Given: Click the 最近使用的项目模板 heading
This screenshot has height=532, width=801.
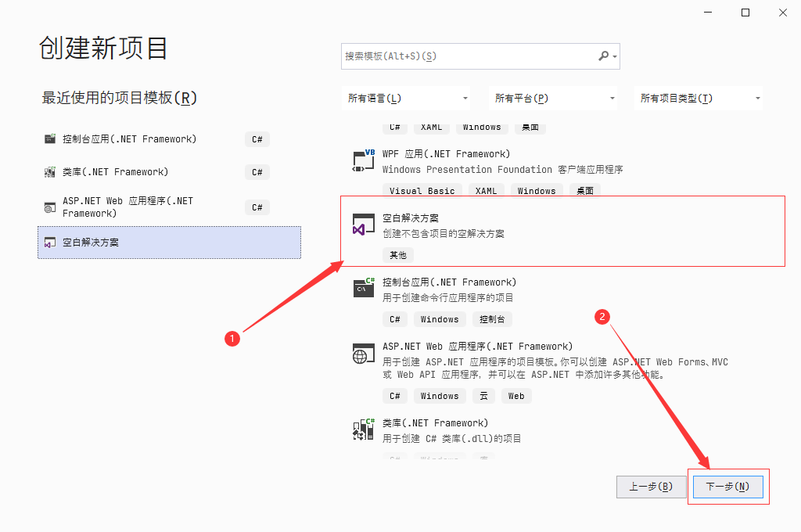Looking at the screenshot, I should pos(119,98).
